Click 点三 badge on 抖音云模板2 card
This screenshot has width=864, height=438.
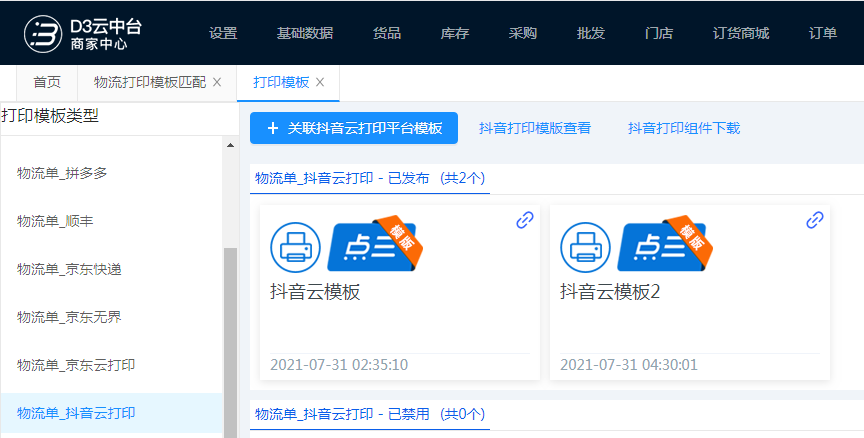click(x=660, y=245)
